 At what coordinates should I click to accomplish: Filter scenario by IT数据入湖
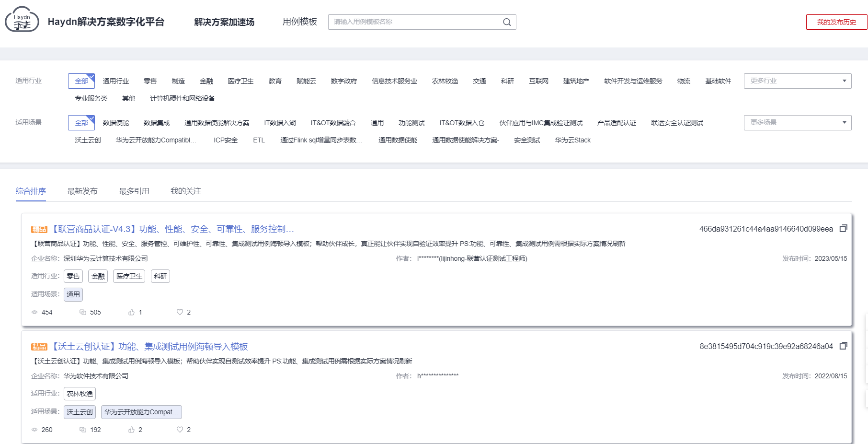coord(280,123)
